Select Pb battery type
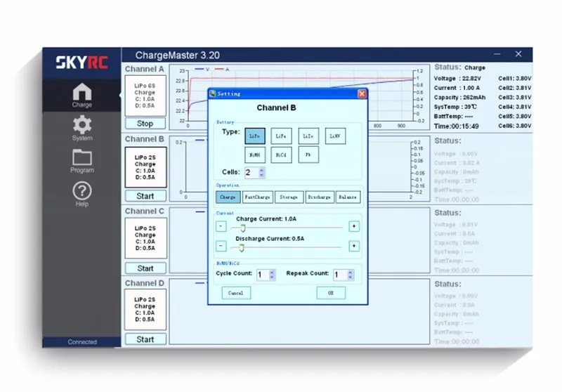Screen dimensions: 562x392 click(x=308, y=155)
